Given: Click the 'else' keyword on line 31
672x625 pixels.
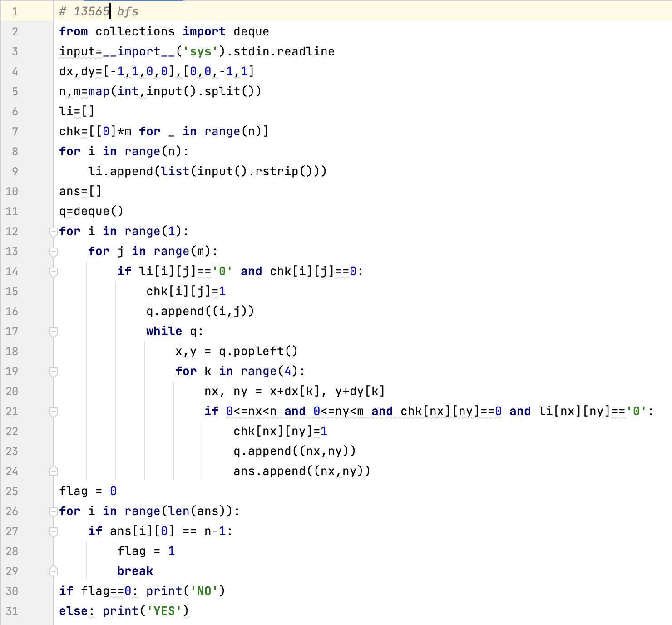Looking at the screenshot, I should (x=73, y=611).
